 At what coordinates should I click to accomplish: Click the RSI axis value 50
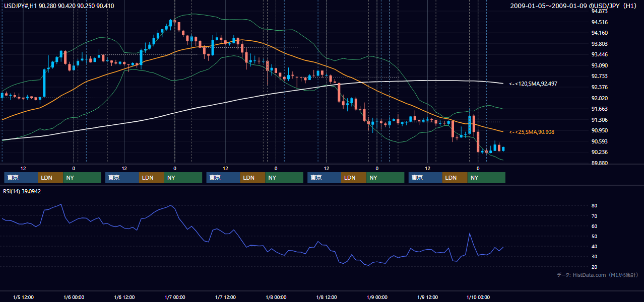pyautogui.click(x=595, y=236)
